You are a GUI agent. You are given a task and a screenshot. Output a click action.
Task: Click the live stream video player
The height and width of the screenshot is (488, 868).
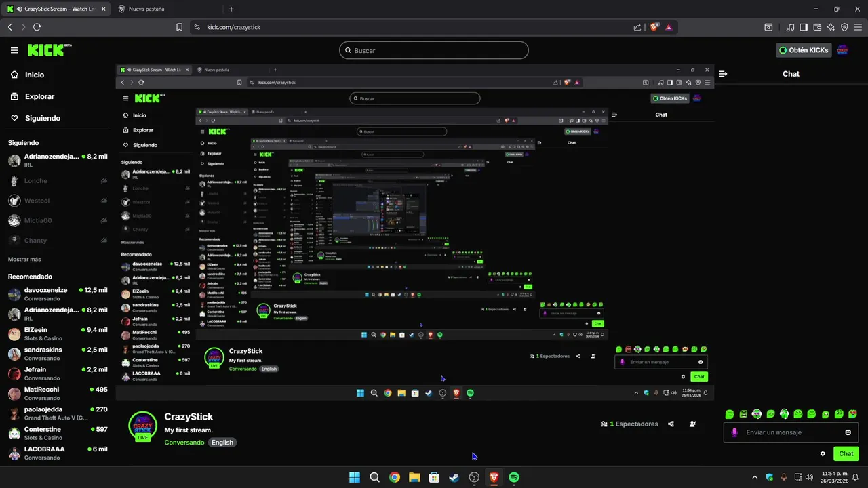[x=414, y=232]
